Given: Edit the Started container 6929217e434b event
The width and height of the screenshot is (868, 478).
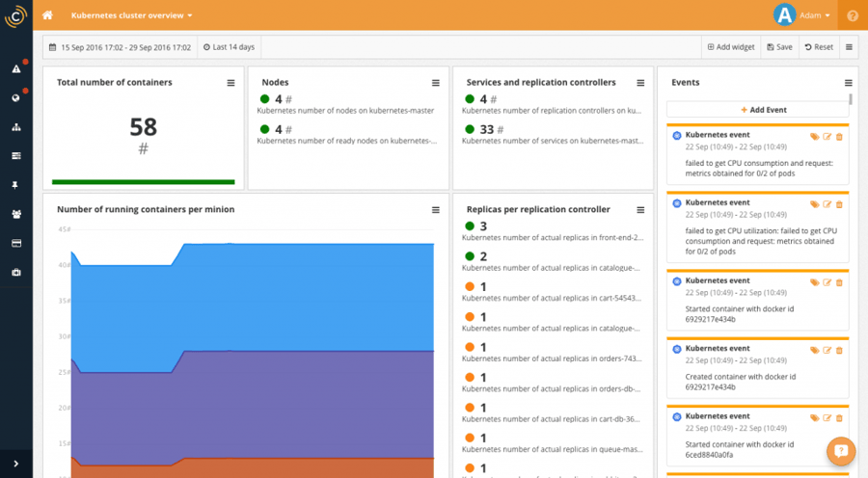Looking at the screenshot, I should (x=827, y=282).
